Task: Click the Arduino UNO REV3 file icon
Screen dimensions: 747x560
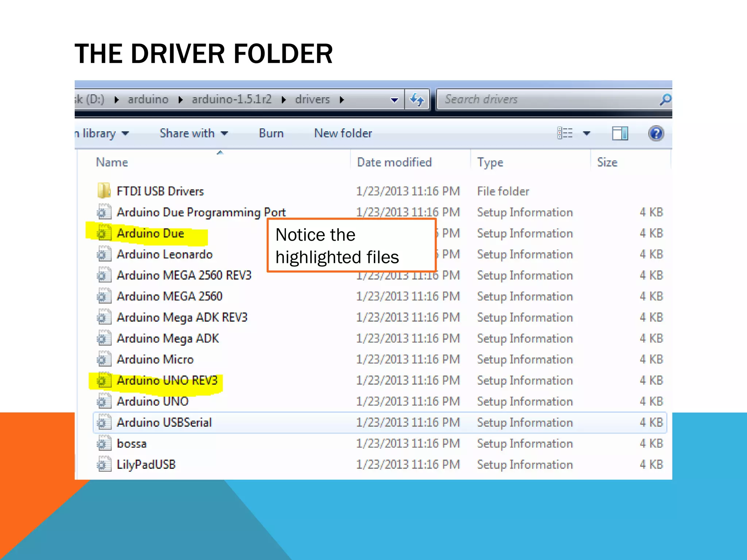Action: [104, 380]
